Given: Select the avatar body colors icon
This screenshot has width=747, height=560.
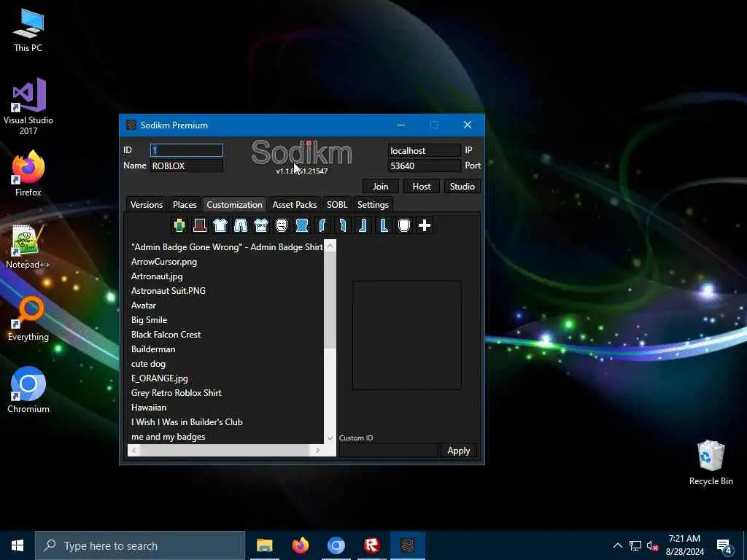Looking at the screenshot, I should [179, 225].
